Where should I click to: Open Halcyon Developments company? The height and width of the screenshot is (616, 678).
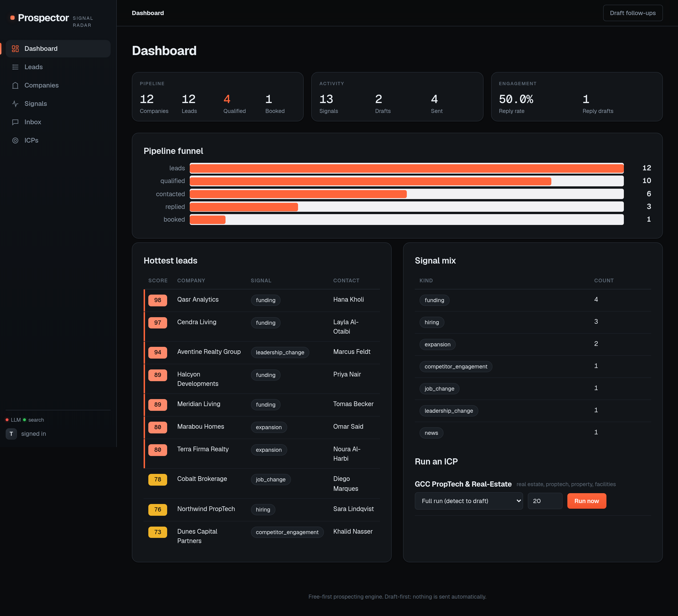tap(198, 379)
